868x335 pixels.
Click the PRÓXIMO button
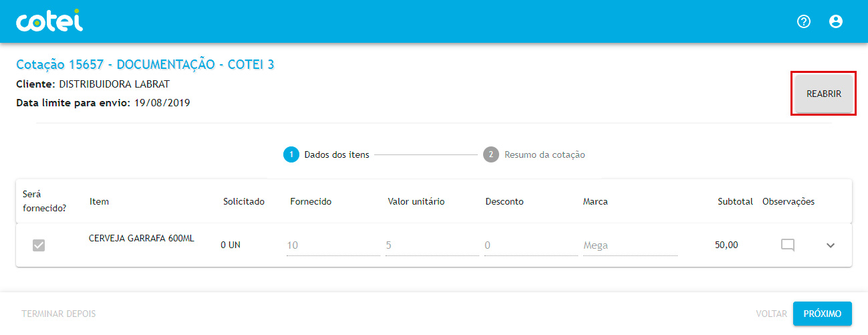(822, 314)
